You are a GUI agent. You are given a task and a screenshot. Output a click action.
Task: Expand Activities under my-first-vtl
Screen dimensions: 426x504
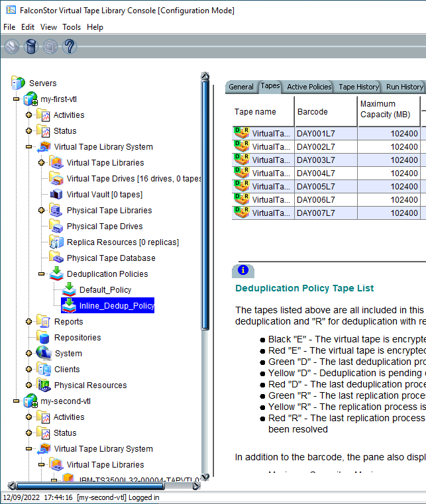(x=29, y=115)
